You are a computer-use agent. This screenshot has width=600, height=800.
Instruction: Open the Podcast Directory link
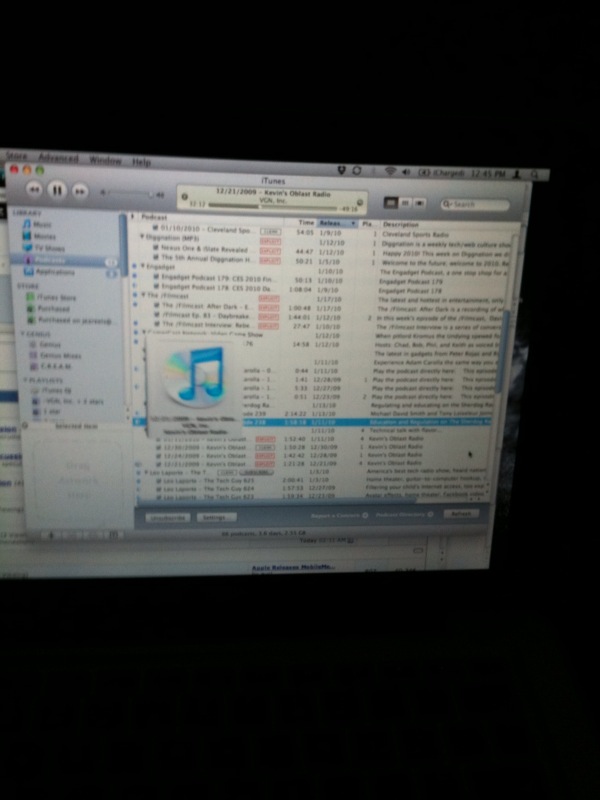coord(405,515)
